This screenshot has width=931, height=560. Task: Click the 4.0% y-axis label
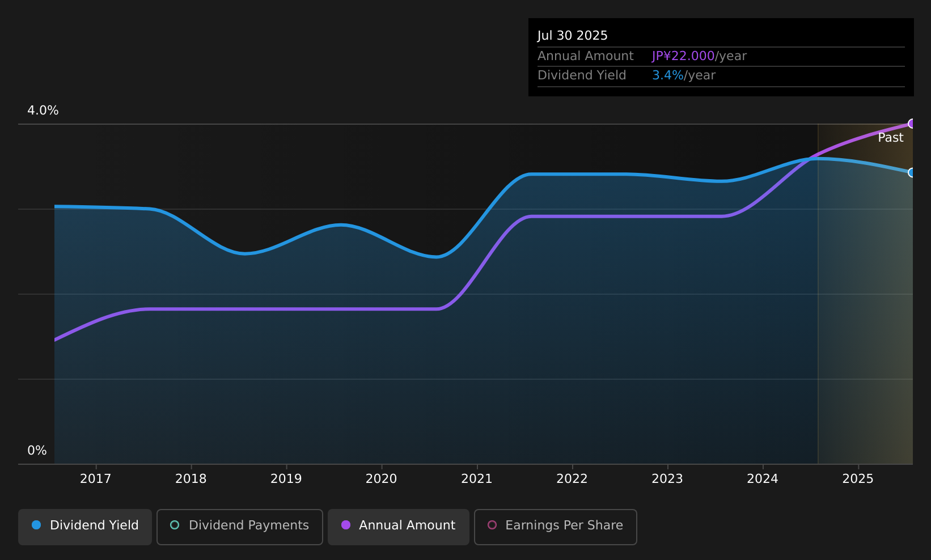point(43,111)
